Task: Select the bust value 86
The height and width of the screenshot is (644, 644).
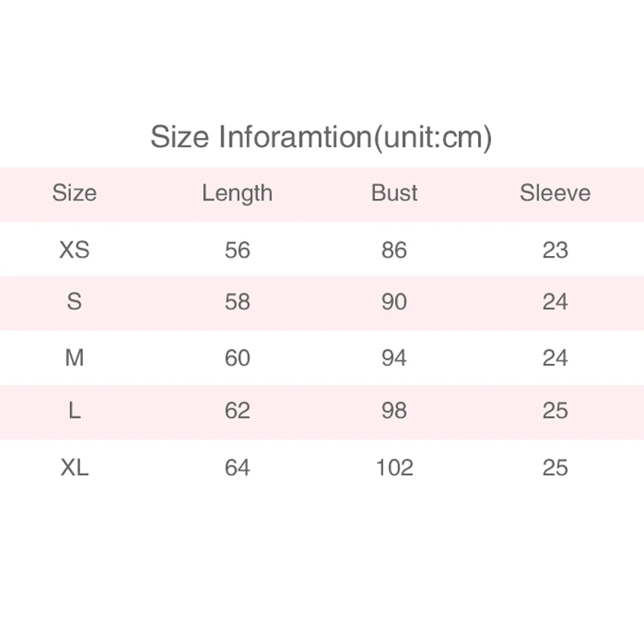Action: (394, 250)
